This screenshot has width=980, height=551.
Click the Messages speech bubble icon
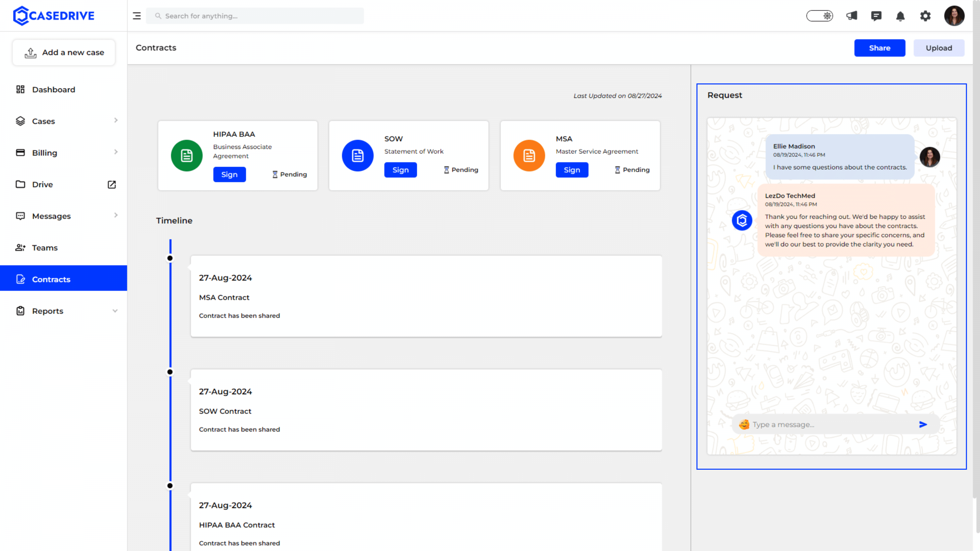(x=20, y=216)
